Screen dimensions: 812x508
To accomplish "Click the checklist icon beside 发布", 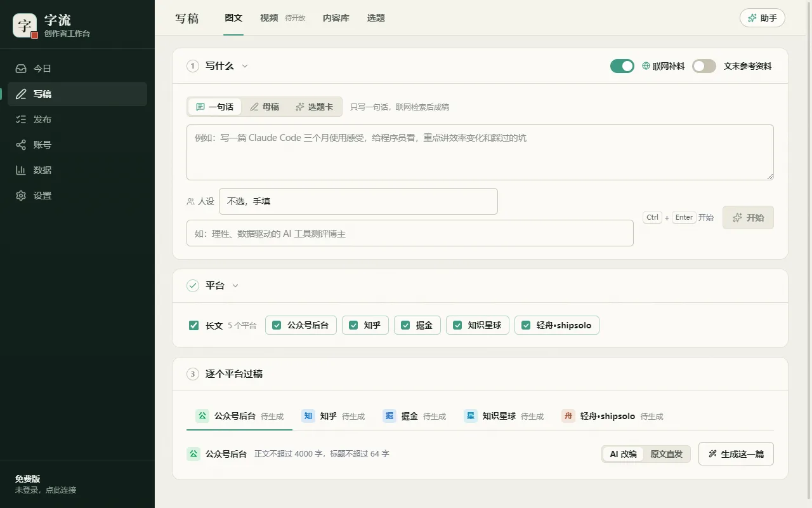I will (x=21, y=119).
